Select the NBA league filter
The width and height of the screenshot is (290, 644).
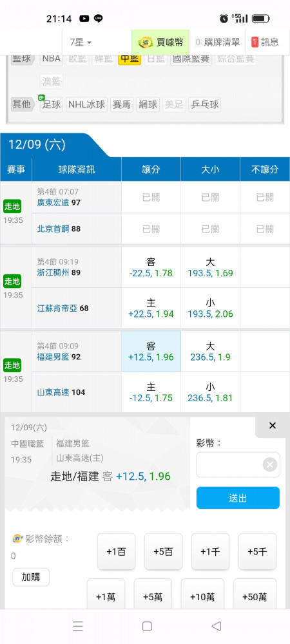click(x=52, y=59)
